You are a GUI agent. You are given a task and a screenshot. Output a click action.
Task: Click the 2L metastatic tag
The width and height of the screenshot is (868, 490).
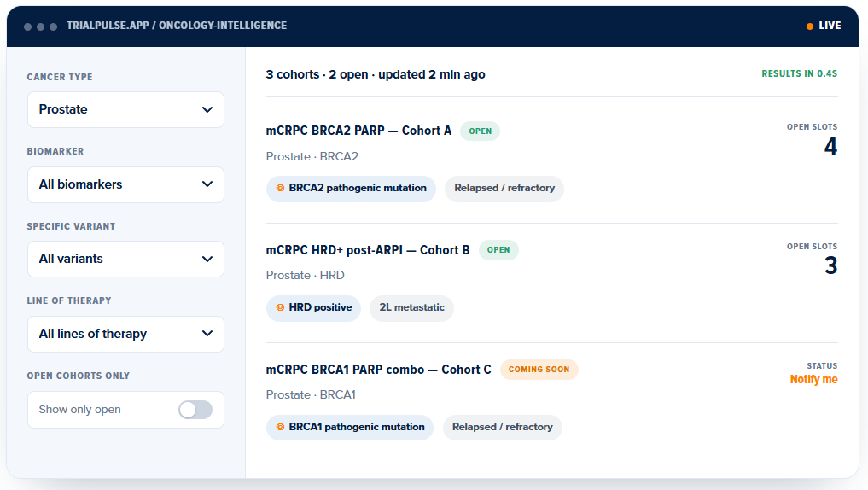tap(412, 308)
